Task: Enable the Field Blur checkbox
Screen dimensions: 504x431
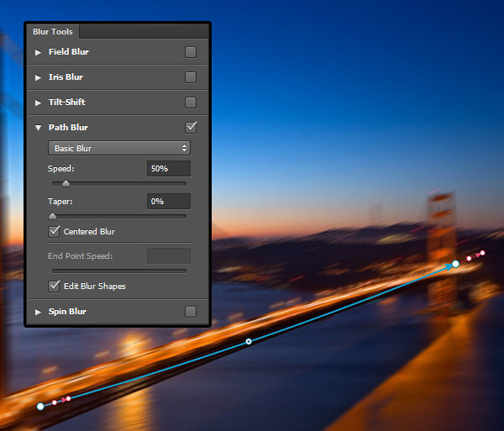Action: point(191,52)
